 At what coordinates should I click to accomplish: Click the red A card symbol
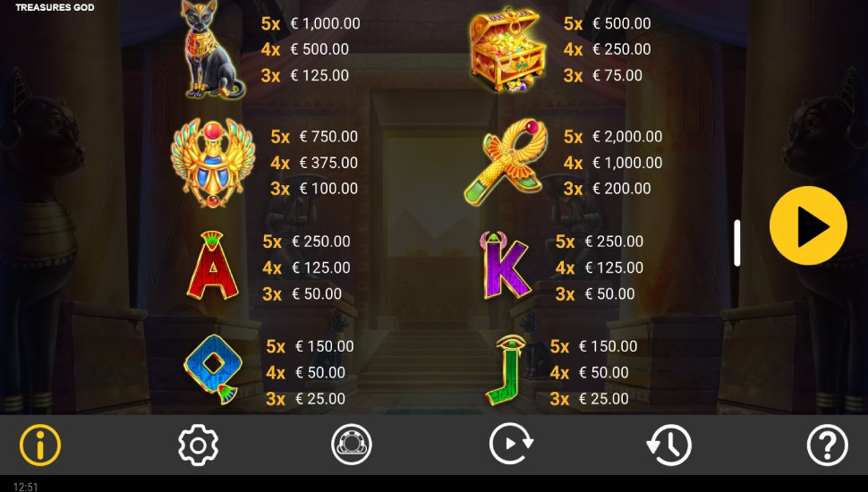(213, 266)
